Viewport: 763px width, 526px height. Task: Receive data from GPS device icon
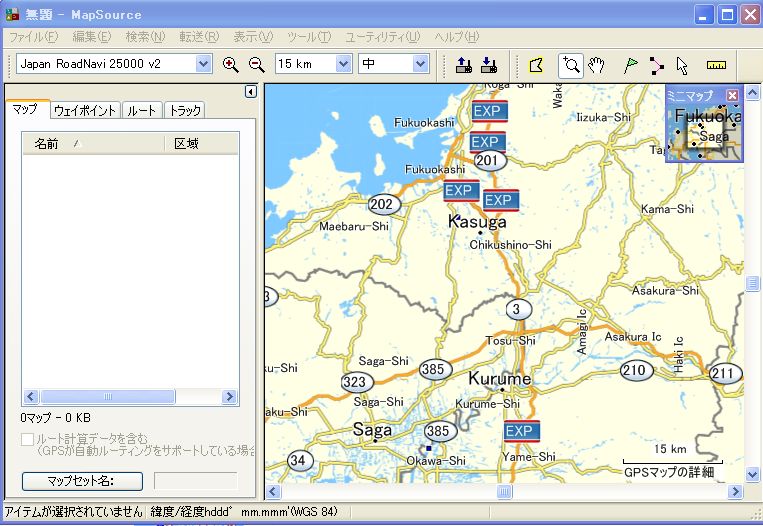pos(489,65)
